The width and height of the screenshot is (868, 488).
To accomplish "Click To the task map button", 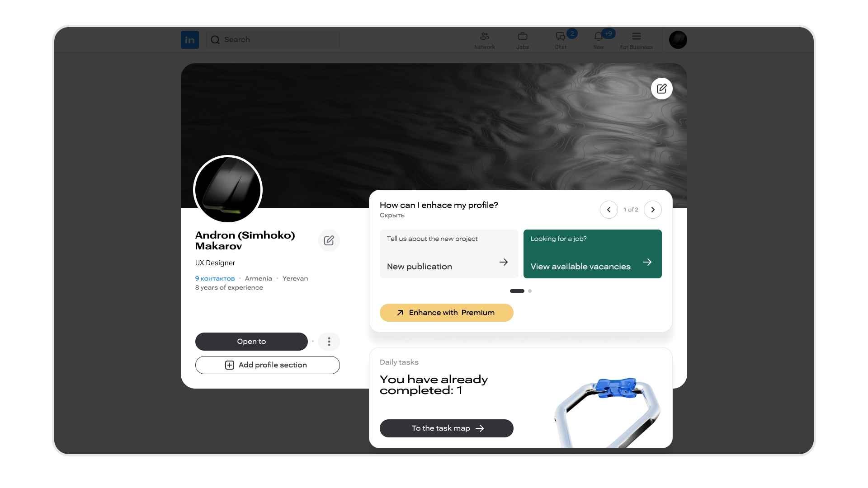I will (447, 428).
